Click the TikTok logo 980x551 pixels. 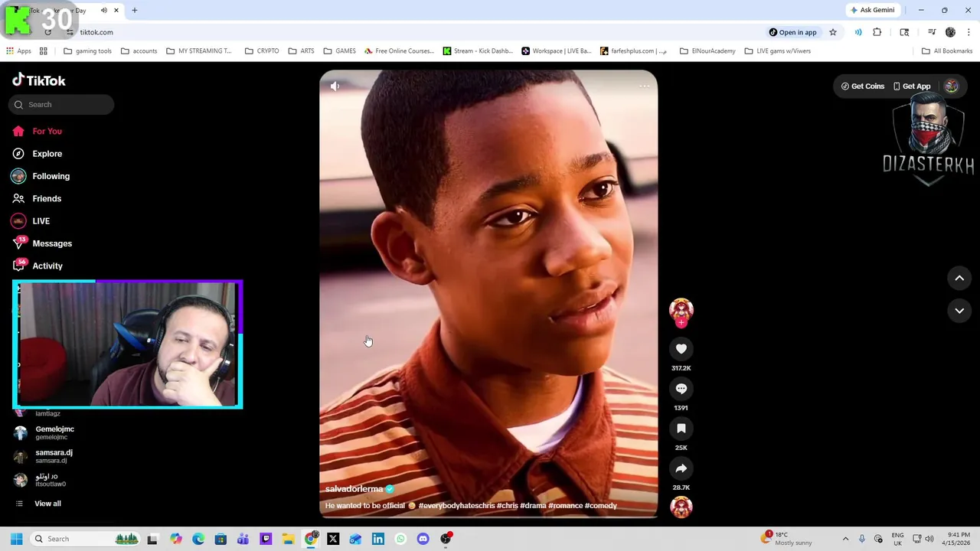click(x=39, y=80)
